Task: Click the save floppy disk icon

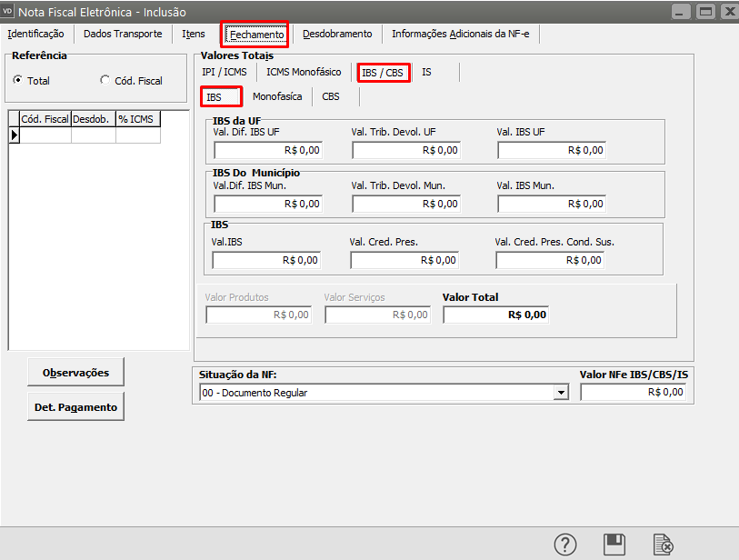Action: (614, 544)
